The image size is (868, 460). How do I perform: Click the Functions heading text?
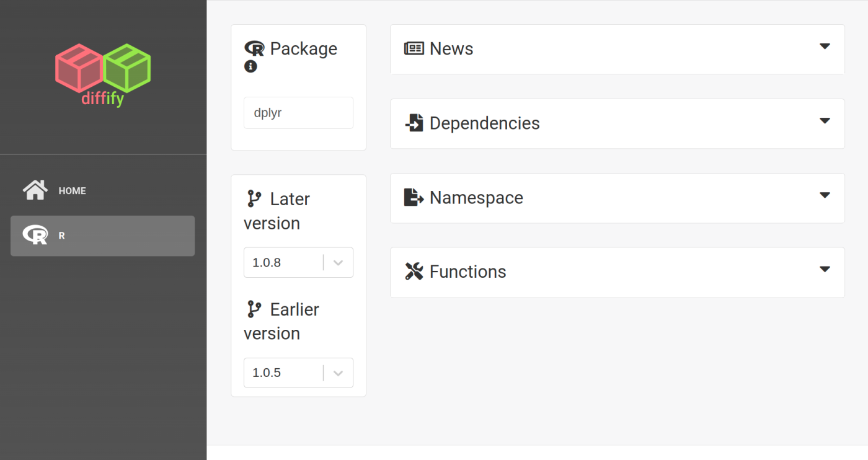(468, 272)
